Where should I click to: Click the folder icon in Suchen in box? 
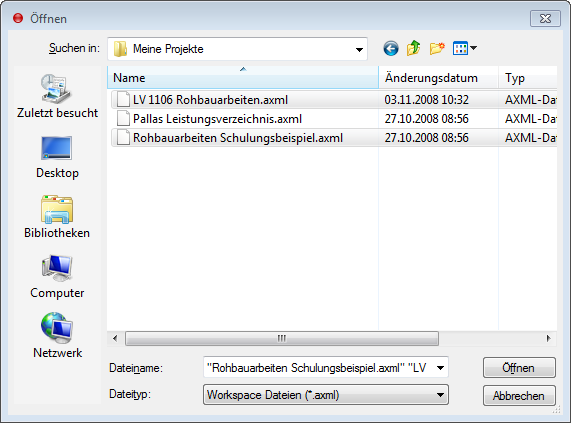pyautogui.click(x=120, y=49)
